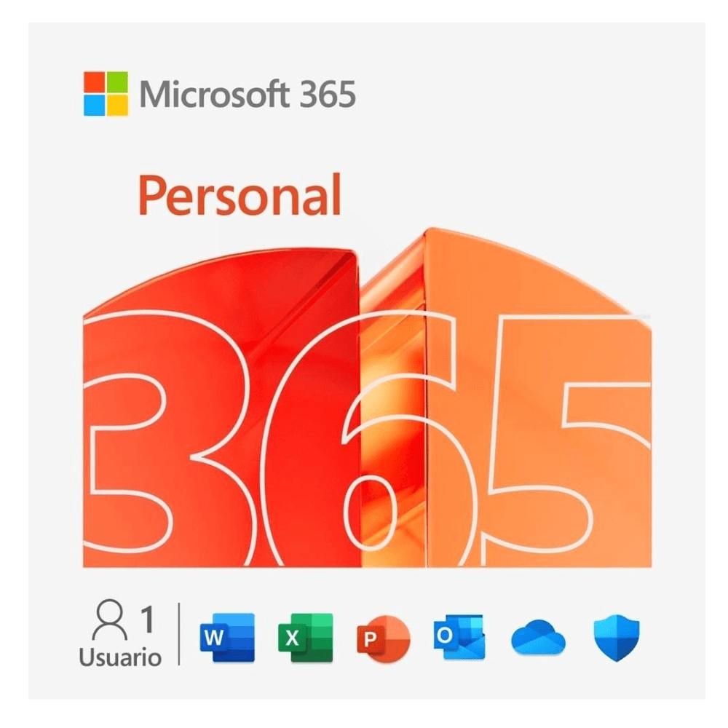
Task: Pick the yellow square of Microsoft logo
Action: click(x=117, y=106)
